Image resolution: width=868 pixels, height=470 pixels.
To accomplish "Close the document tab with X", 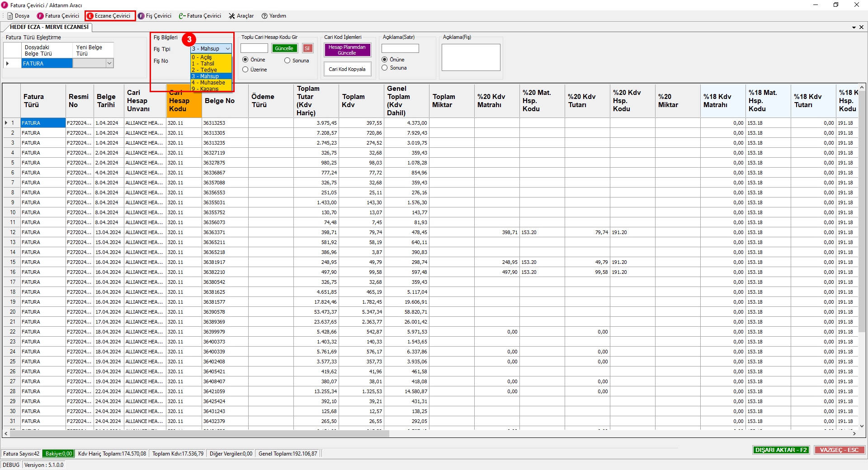I will click(861, 27).
